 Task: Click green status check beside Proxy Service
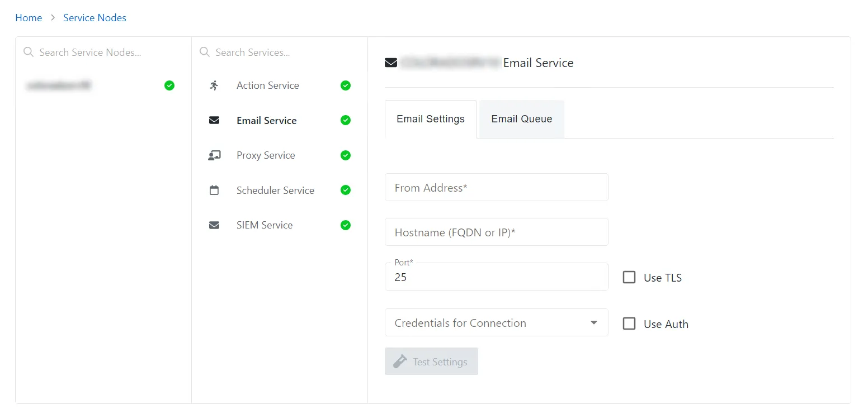346,155
